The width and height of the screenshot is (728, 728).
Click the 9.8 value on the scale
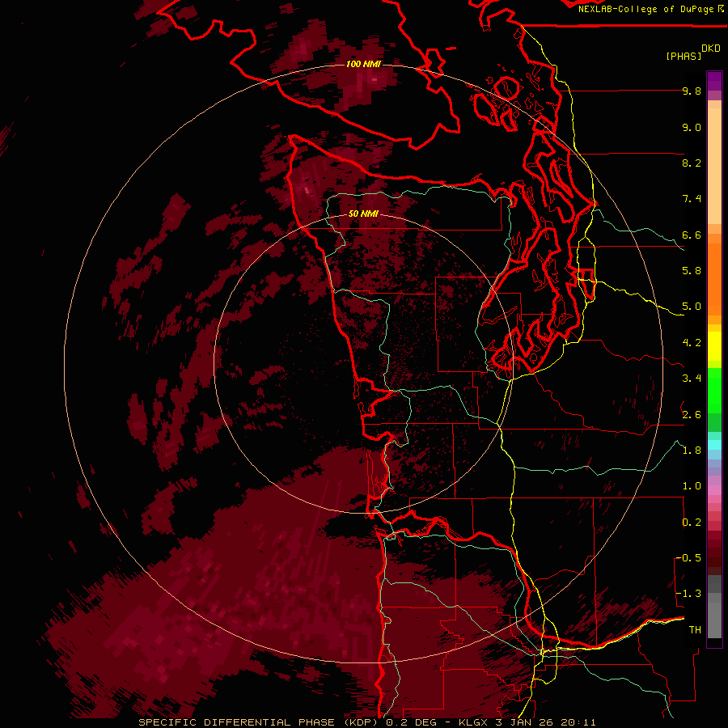pos(692,91)
